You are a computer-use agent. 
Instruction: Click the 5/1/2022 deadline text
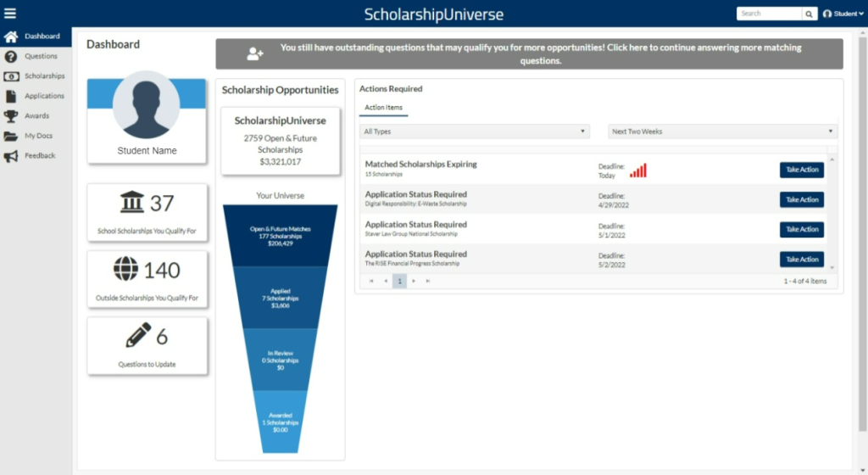pyautogui.click(x=612, y=235)
